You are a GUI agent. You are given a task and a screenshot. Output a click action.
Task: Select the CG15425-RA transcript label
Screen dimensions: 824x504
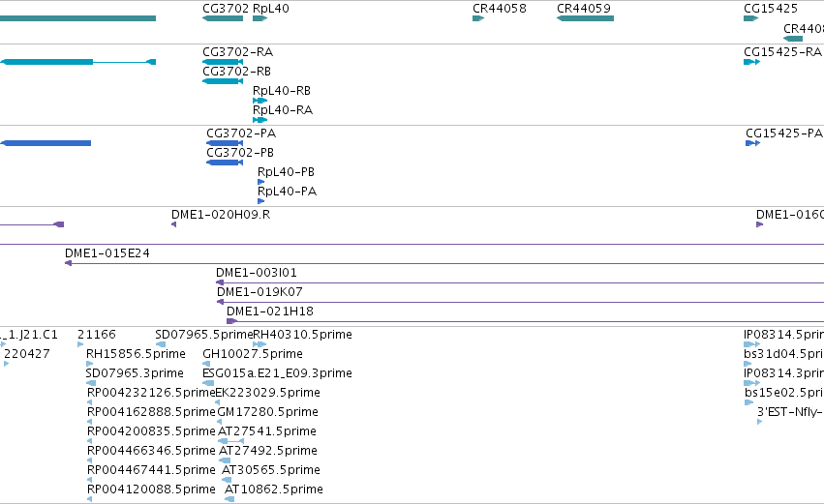pyautogui.click(x=782, y=52)
